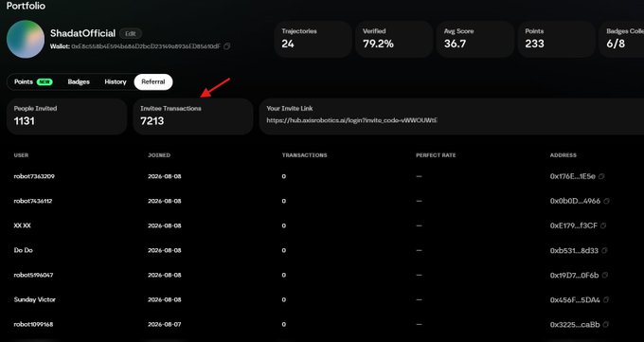The image size is (644, 342).
Task: Click the People Invited card showing 1131
Action: point(66,117)
